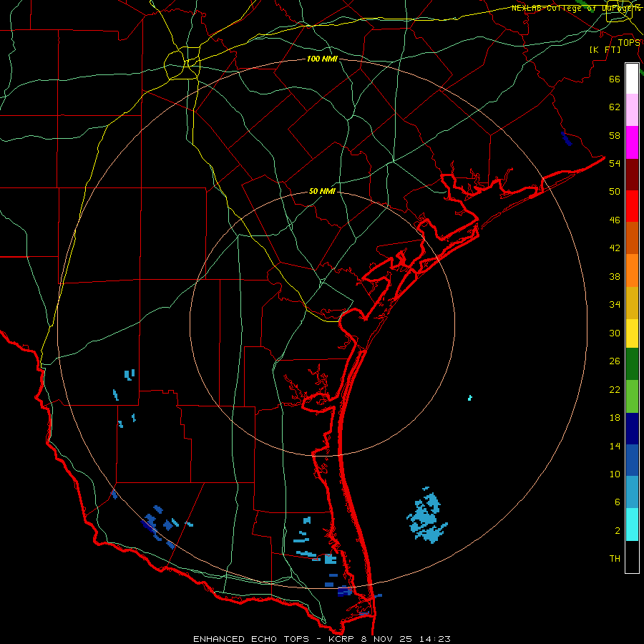Click the NEXLAB-College of DuPage credit text
Image resolution: width=644 pixels, height=644 pixels.
575,8
